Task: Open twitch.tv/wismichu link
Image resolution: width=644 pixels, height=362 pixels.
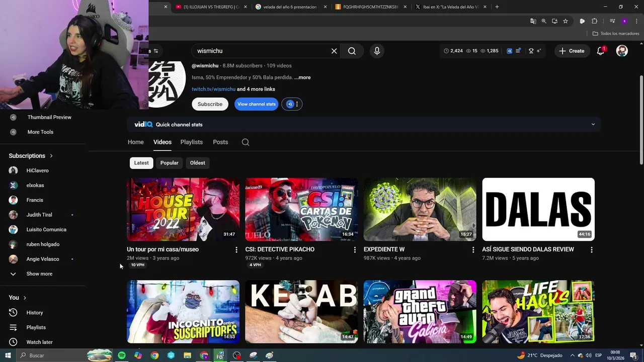Action: point(213,89)
